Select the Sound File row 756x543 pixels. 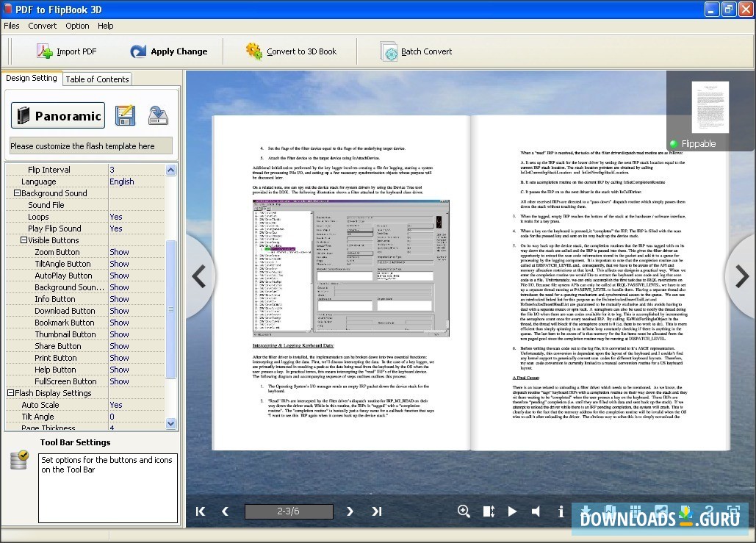click(x=85, y=205)
